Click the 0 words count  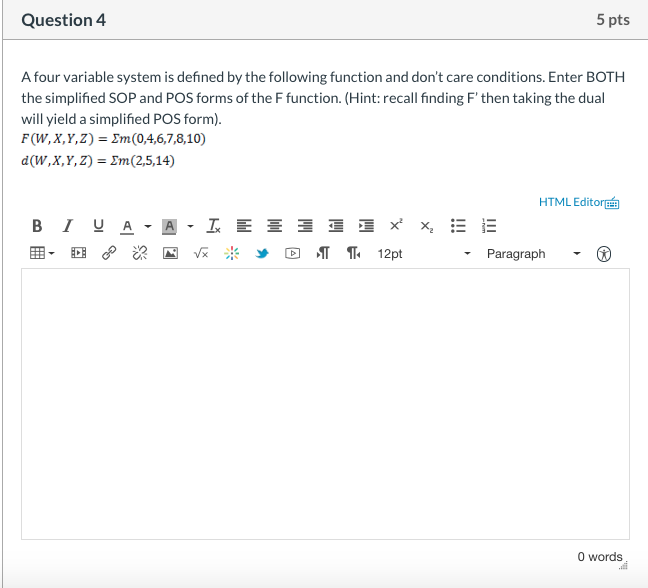[x=600, y=557]
